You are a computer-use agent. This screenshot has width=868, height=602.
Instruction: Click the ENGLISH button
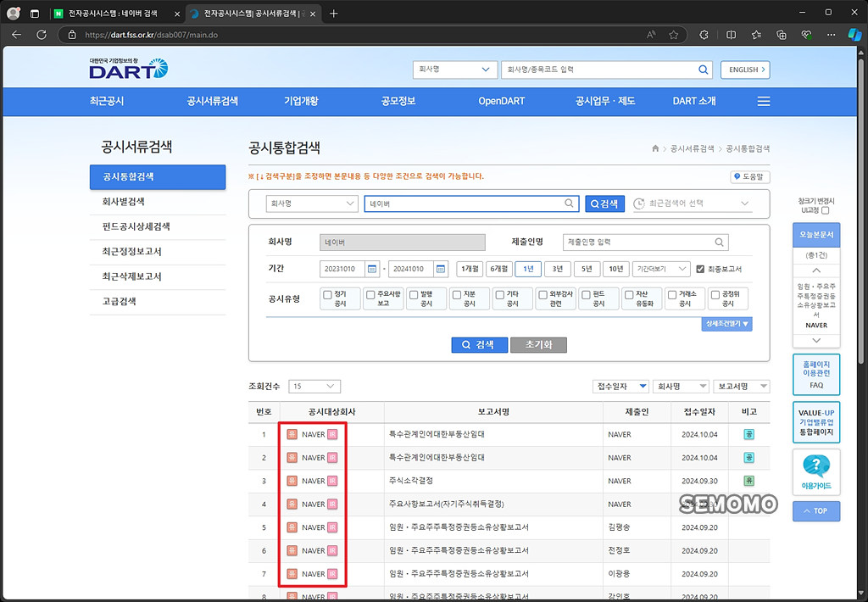(x=745, y=70)
